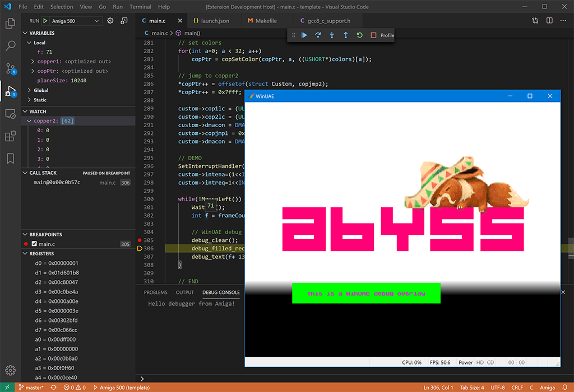The width and height of the screenshot is (574, 392).
Task: Switch to the Problems panel tab
Action: [x=156, y=292]
